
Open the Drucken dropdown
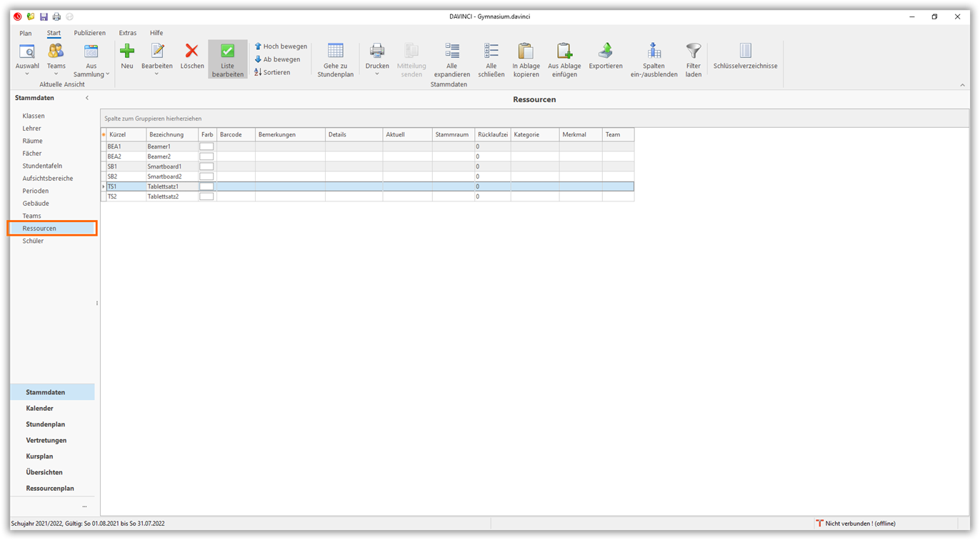pos(376,59)
